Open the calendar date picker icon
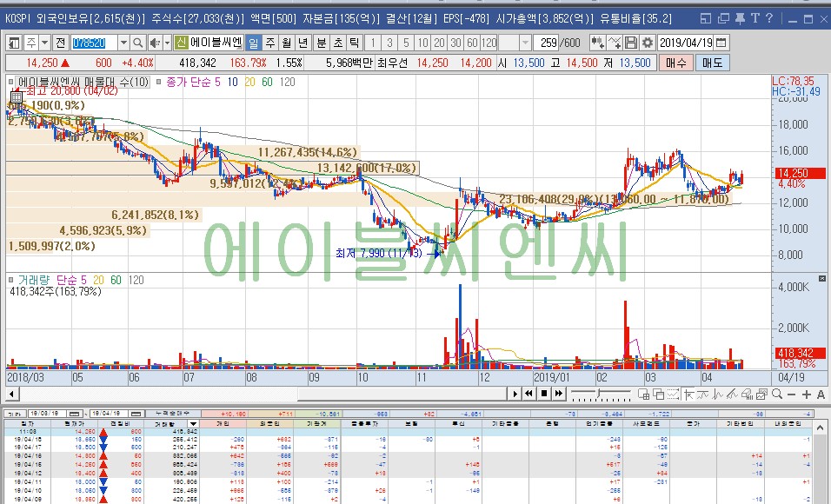Image resolution: width=831 pixels, height=504 pixels. (x=721, y=43)
